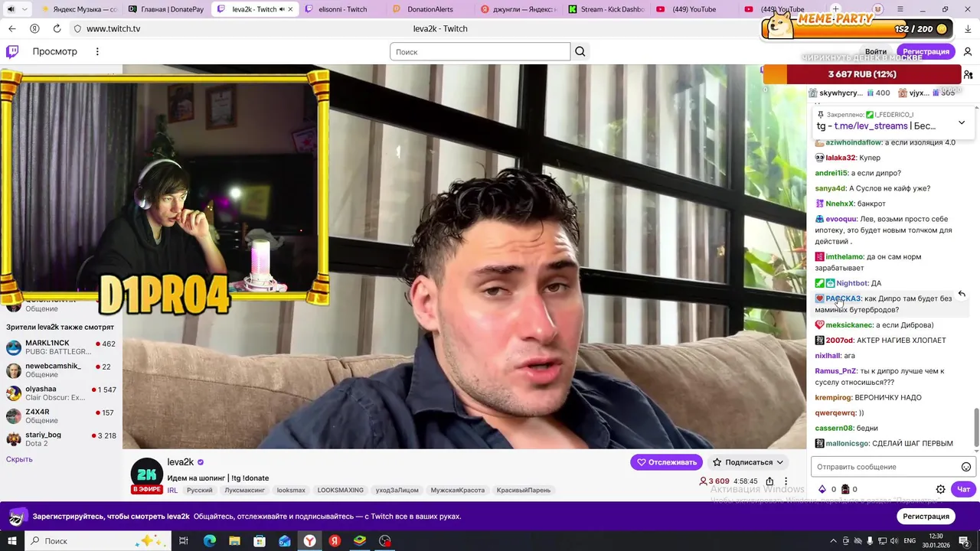
Task: Switch to the Яндекс Музыка tab
Action: (x=78, y=9)
